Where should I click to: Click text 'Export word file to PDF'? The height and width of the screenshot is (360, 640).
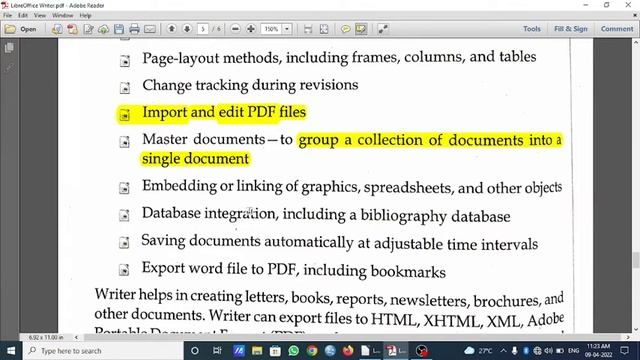pos(220,269)
